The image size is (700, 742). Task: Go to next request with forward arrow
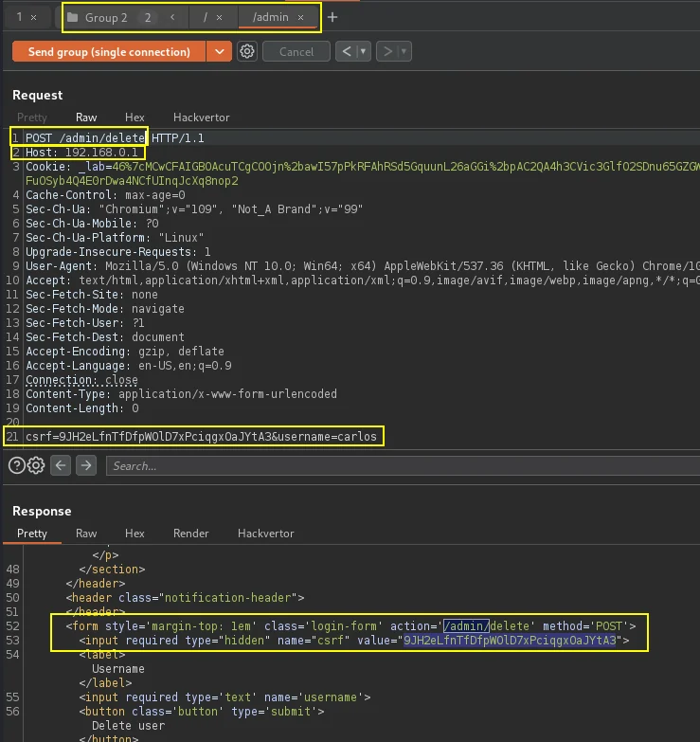[x=387, y=51]
